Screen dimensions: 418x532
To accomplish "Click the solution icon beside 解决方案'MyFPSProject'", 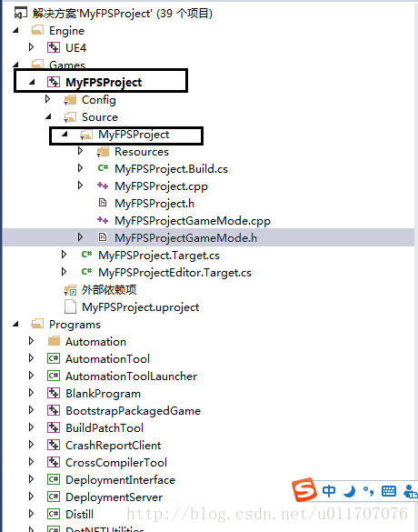I will click(x=20, y=14).
